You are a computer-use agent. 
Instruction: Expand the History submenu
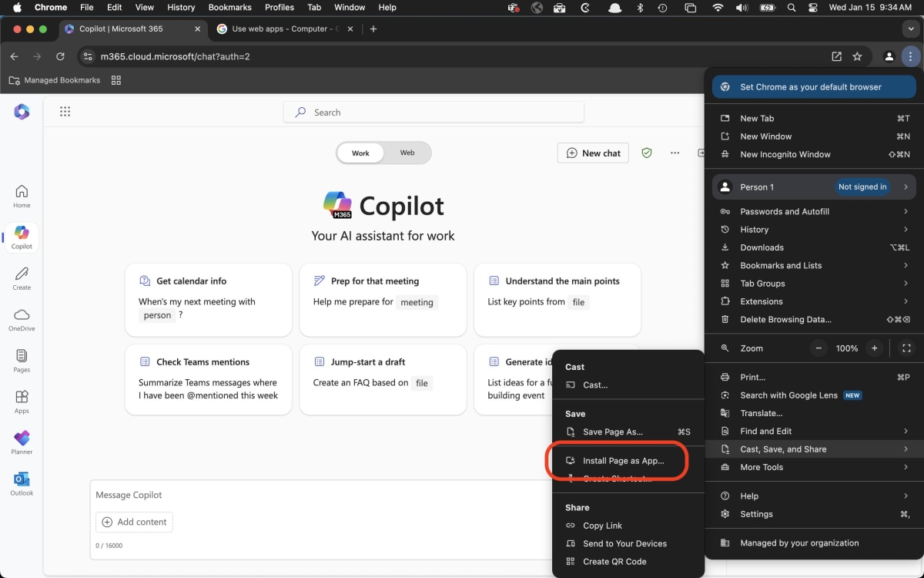[814, 230]
